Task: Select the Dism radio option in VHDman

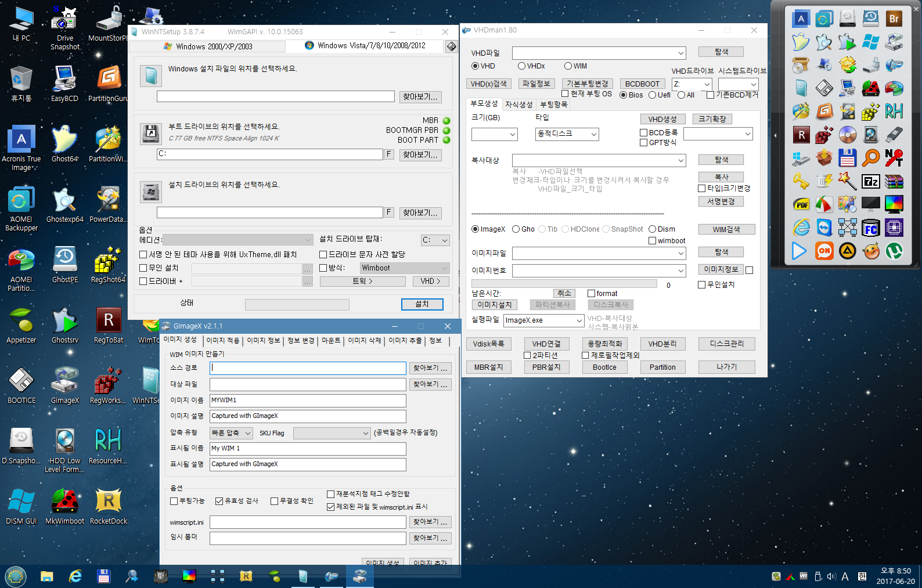Action: [662, 229]
